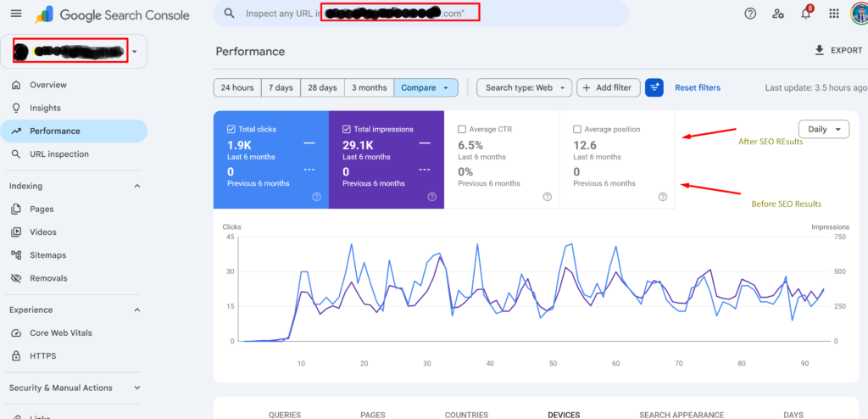Open help icon on Average position card
Screen dimensions: 868x419
[663, 196]
